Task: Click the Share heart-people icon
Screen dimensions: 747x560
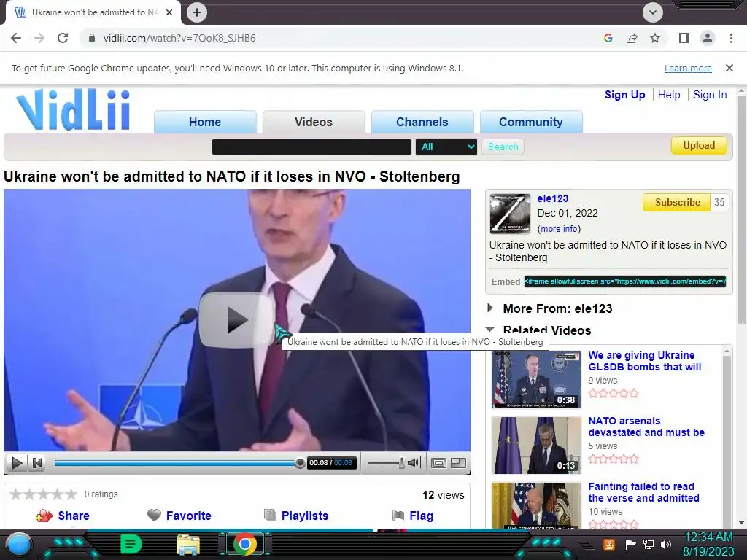Action: coord(44,516)
